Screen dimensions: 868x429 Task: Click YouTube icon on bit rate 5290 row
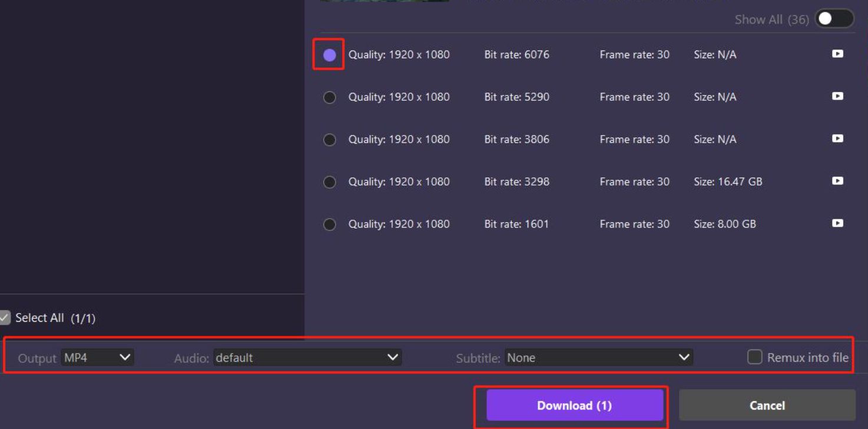837,97
